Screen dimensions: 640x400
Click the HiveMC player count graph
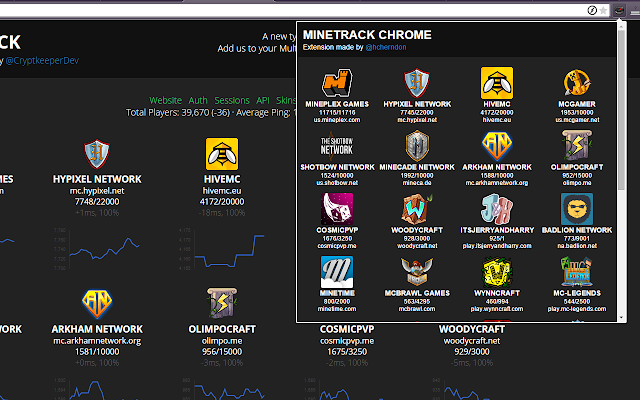tap(222, 249)
